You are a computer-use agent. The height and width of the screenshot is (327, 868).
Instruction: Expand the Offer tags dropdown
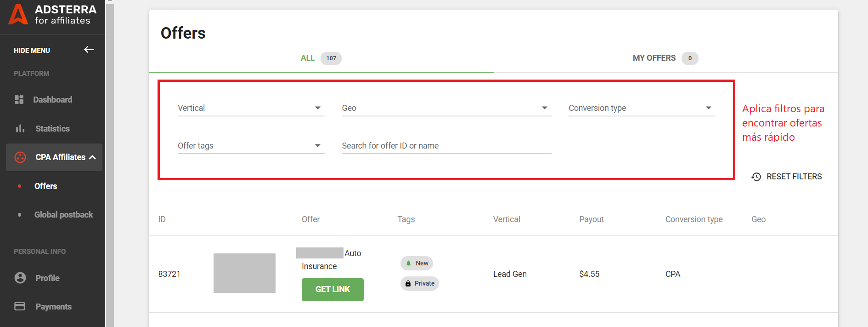point(251,146)
